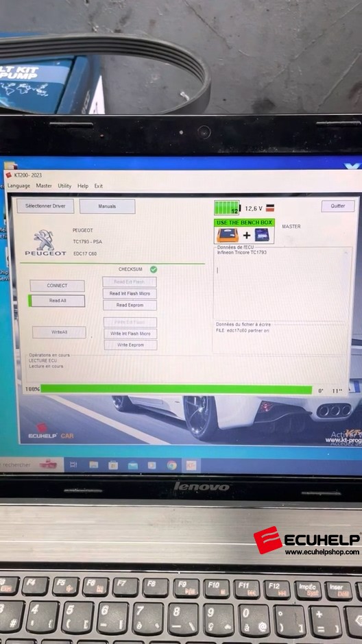Viewport: 362px width, 644px height.
Task: Open Task View from the taskbar
Action: tap(73, 465)
